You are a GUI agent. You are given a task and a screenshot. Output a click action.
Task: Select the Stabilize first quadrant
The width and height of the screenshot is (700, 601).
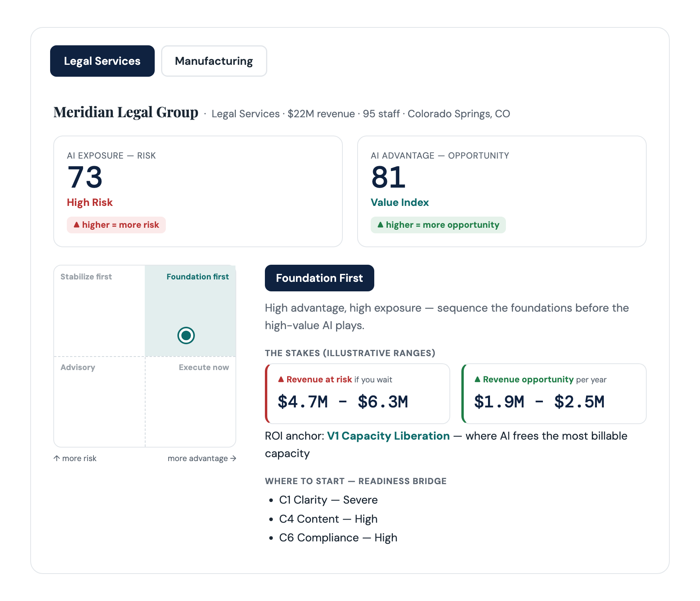[99, 311]
